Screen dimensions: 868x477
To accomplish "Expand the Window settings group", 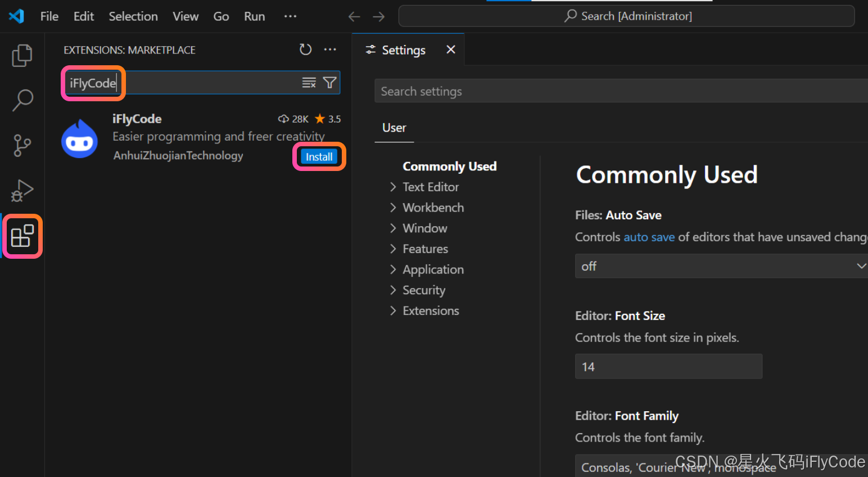I will (424, 228).
